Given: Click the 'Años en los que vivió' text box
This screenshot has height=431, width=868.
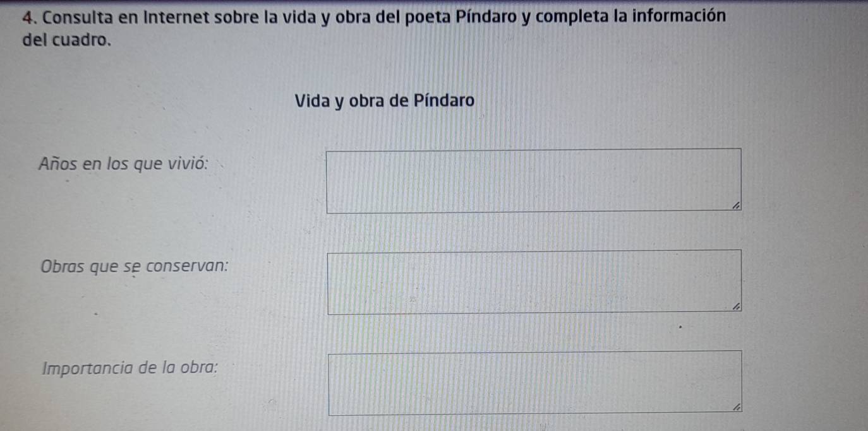Looking at the screenshot, I should click(x=534, y=180).
